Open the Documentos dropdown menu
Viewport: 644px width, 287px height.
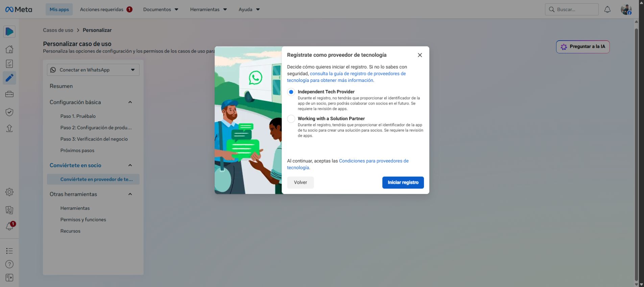tap(161, 9)
